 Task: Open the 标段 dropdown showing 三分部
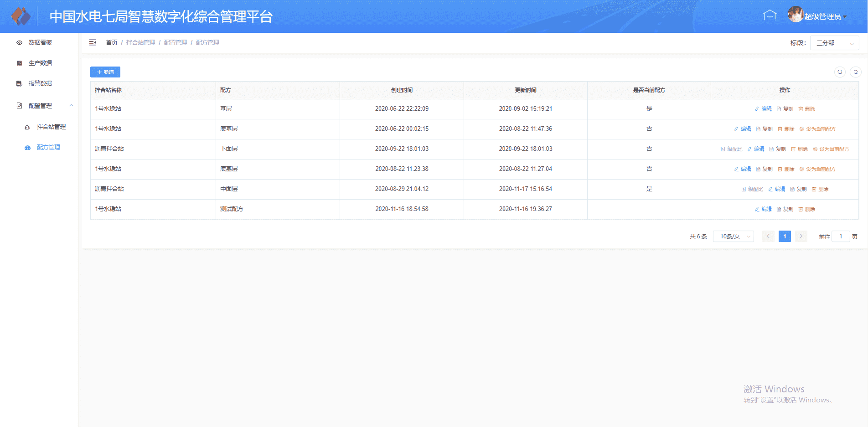pos(834,43)
